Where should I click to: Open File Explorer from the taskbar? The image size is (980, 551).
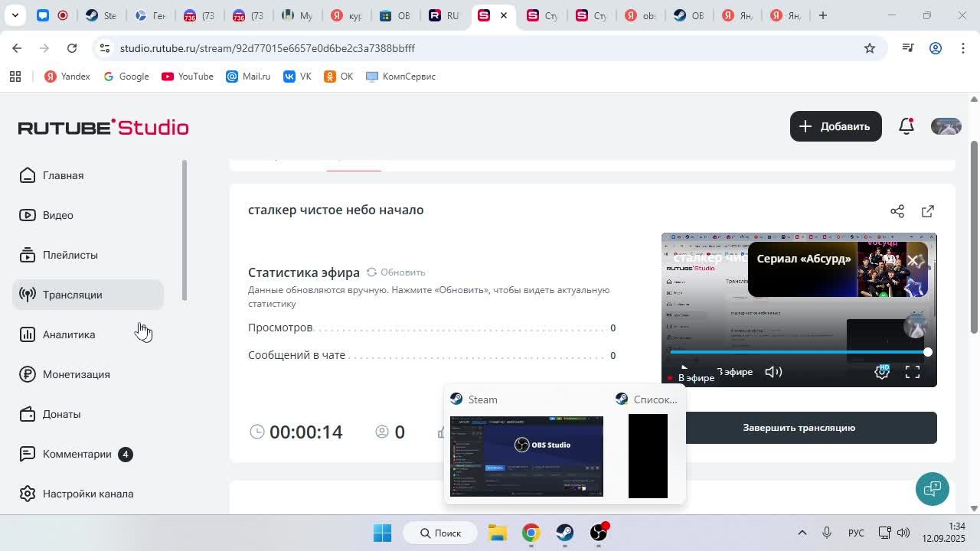498,533
